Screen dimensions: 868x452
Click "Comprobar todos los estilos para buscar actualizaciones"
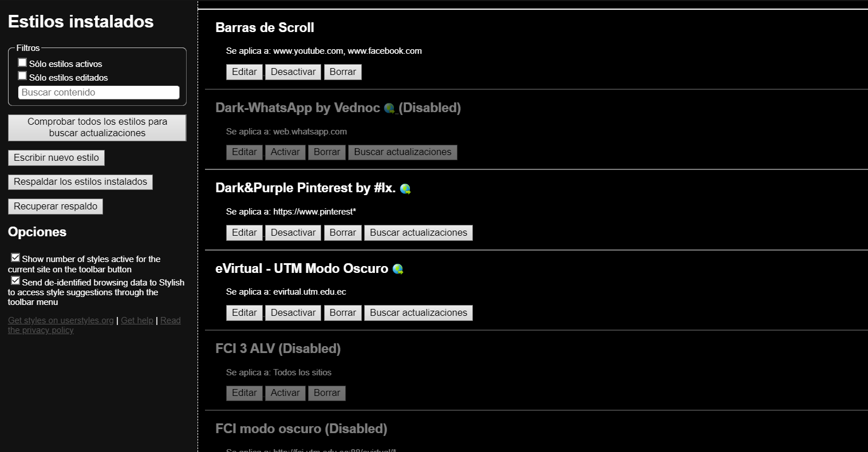pos(96,127)
